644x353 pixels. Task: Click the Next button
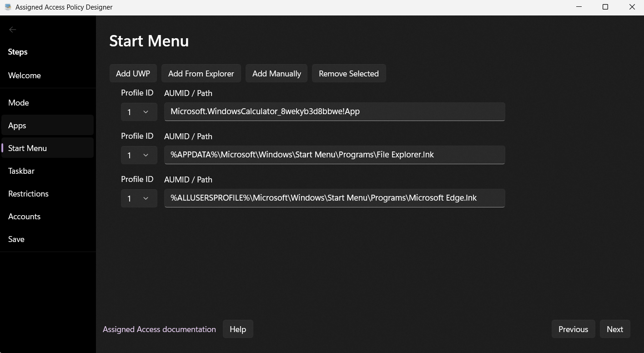615,329
